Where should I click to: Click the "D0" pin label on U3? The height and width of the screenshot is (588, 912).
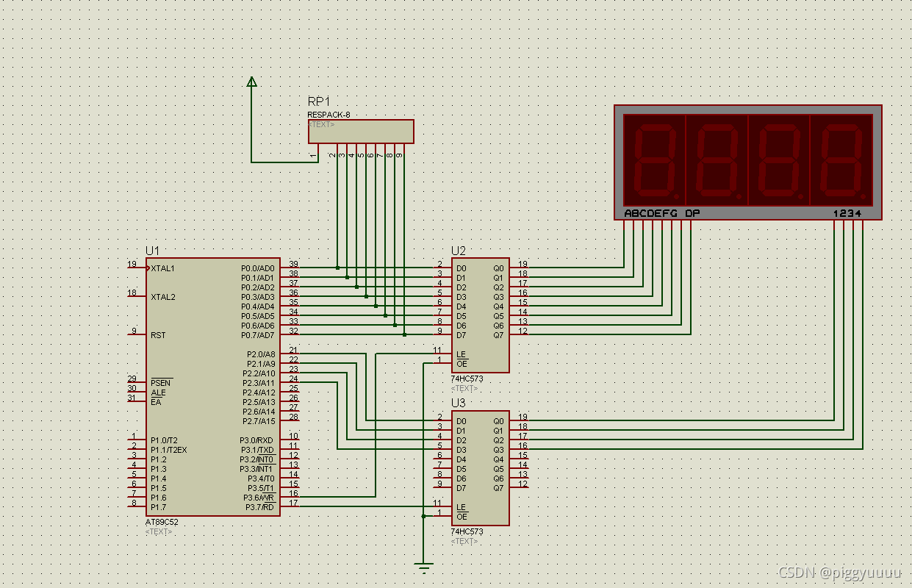point(461,421)
